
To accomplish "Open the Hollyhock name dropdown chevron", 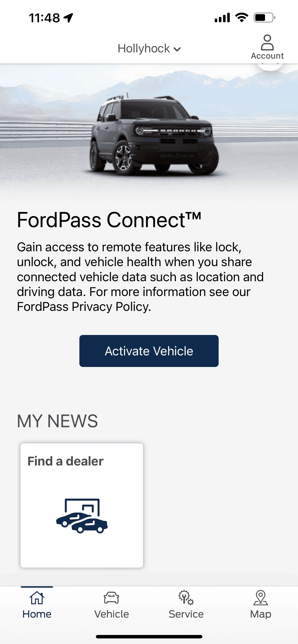I will tap(177, 49).
